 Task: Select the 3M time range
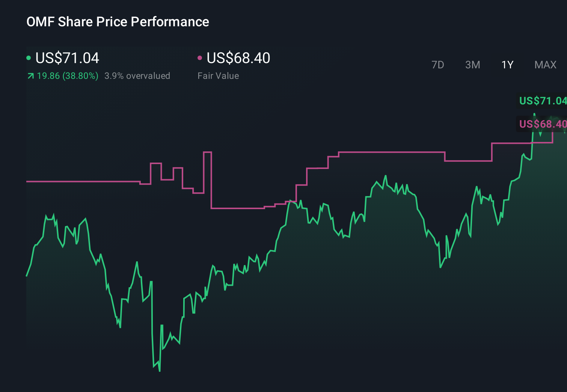coord(472,65)
